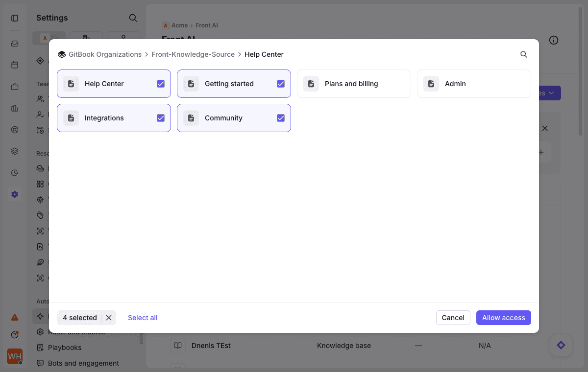
Task: Click the Help Center card document icon
Action: pyautogui.click(x=71, y=84)
